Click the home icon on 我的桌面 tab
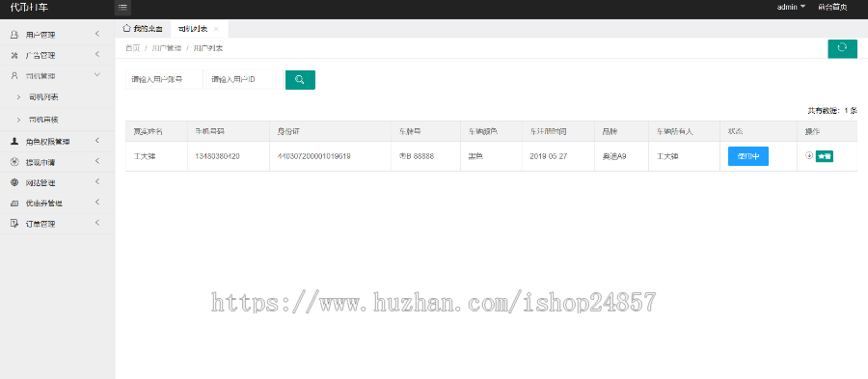This screenshot has width=868, height=379. [126, 28]
